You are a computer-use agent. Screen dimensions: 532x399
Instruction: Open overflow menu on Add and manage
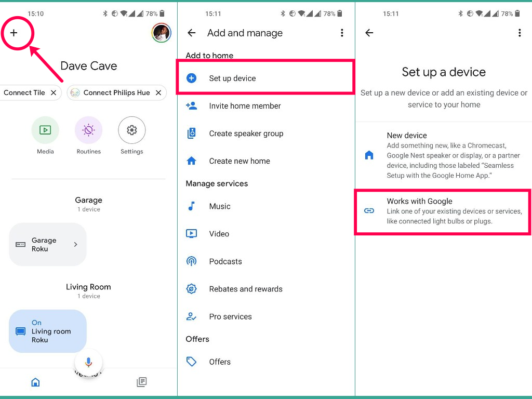click(x=342, y=33)
